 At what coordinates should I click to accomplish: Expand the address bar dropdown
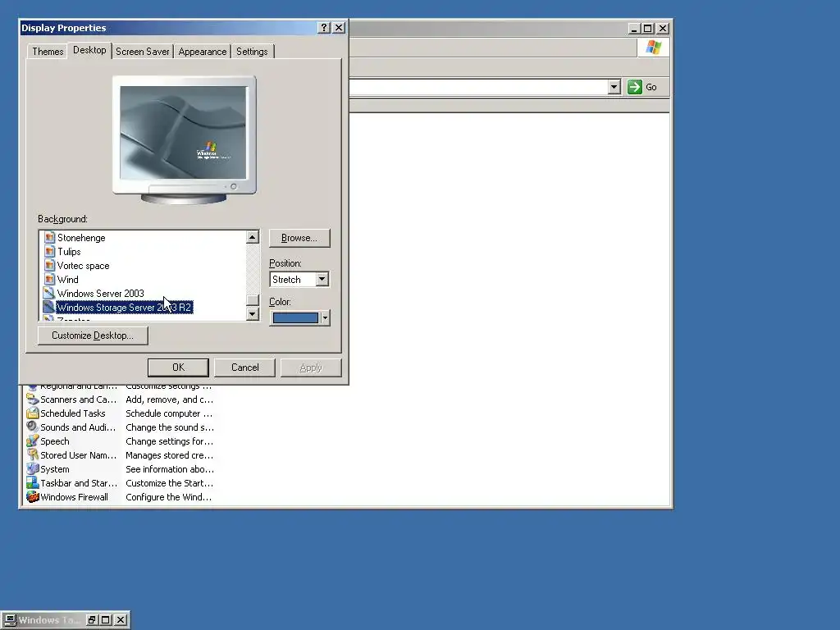click(614, 87)
